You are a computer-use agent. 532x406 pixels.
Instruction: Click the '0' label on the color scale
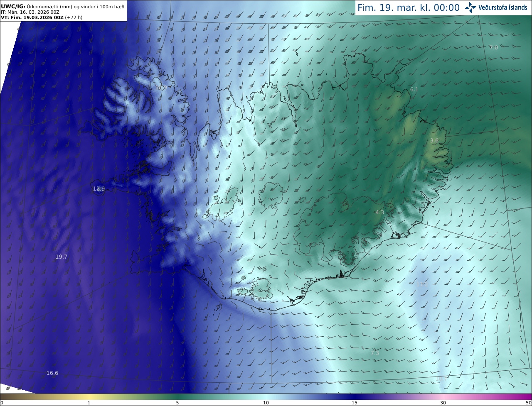[x=2, y=403]
